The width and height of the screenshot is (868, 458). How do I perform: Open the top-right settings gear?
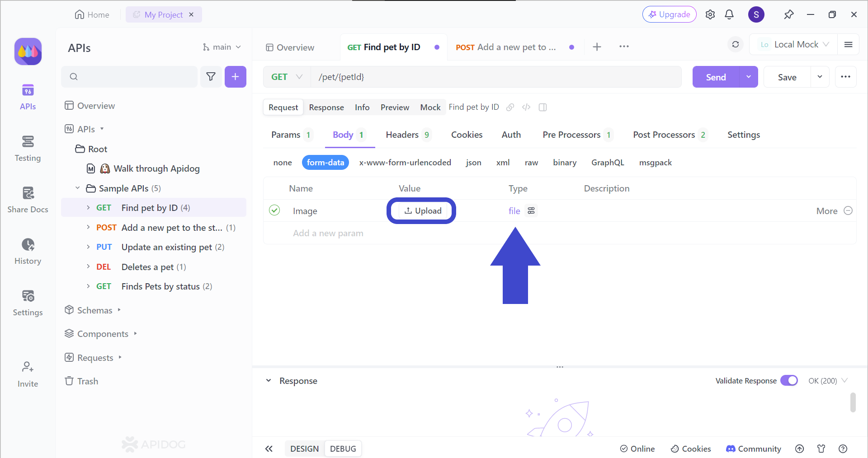710,14
